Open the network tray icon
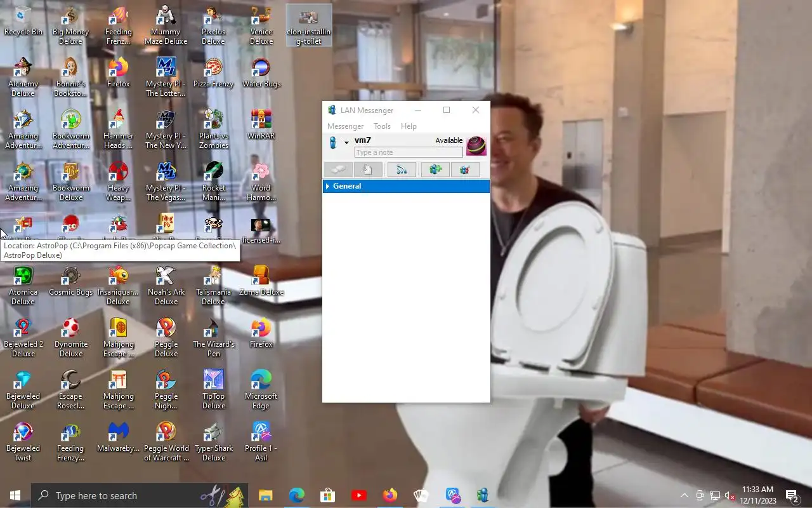 (714, 495)
